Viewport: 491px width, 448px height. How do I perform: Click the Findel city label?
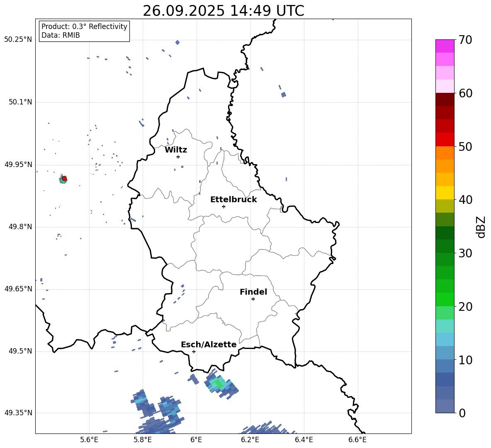[253, 292]
